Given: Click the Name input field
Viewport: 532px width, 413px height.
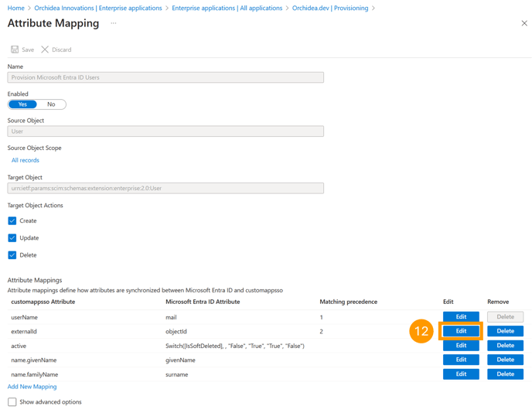Looking at the screenshot, I should [165, 77].
